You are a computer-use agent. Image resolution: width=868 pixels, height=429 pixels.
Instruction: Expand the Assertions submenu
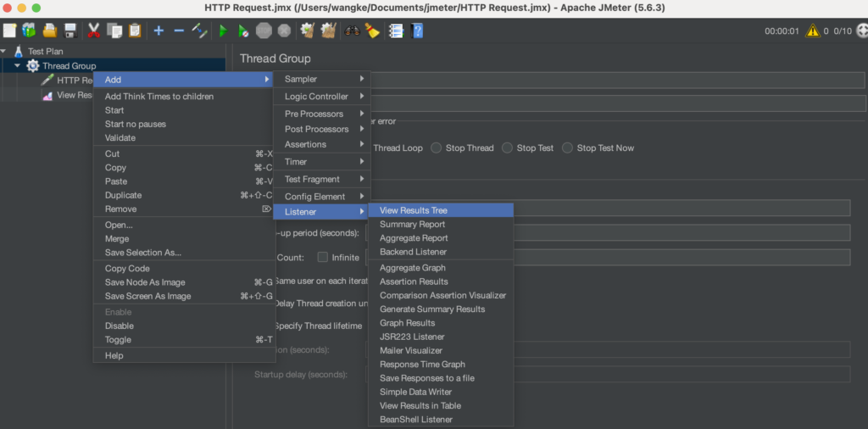coord(321,144)
